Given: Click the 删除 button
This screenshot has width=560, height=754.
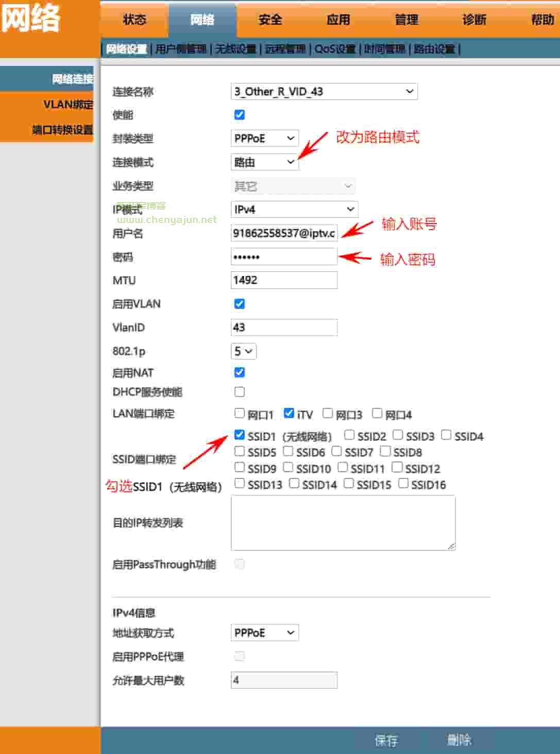Looking at the screenshot, I should click(459, 740).
